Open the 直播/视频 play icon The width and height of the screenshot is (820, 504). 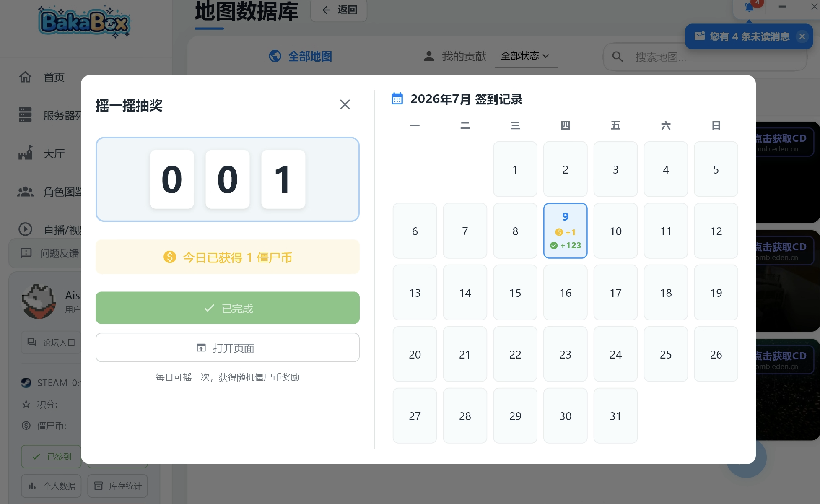tap(25, 229)
